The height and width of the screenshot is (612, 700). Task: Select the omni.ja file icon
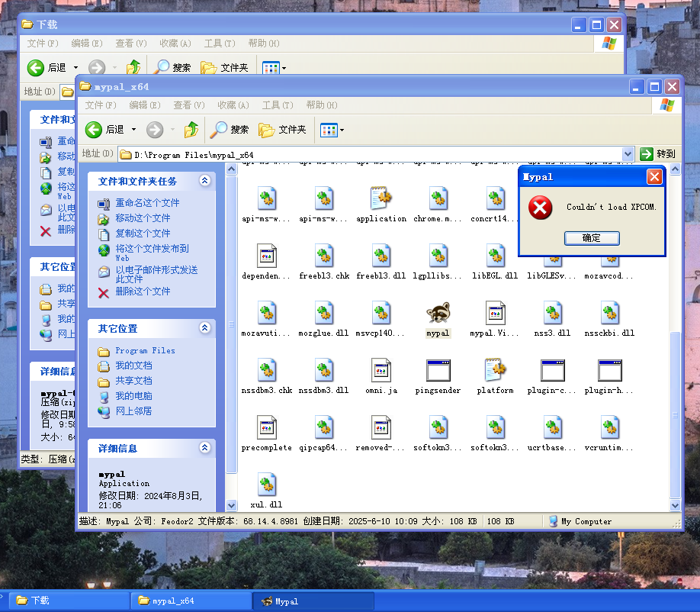(381, 371)
